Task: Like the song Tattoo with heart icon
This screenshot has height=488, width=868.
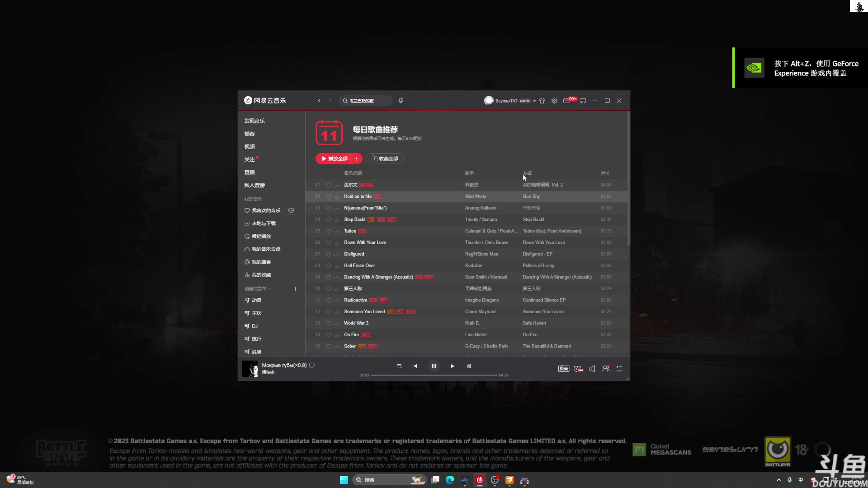Action: coord(329,231)
